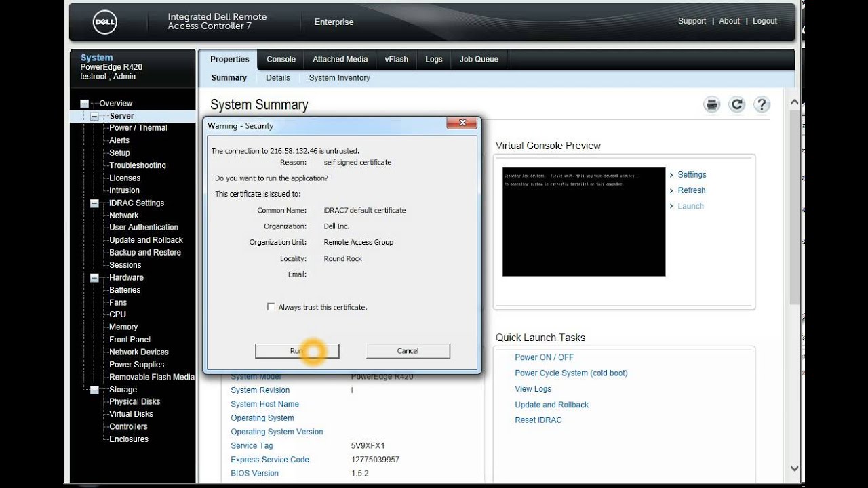
Task: Open Network Devices in sidebar
Action: pyautogui.click(x=139, y=352)
